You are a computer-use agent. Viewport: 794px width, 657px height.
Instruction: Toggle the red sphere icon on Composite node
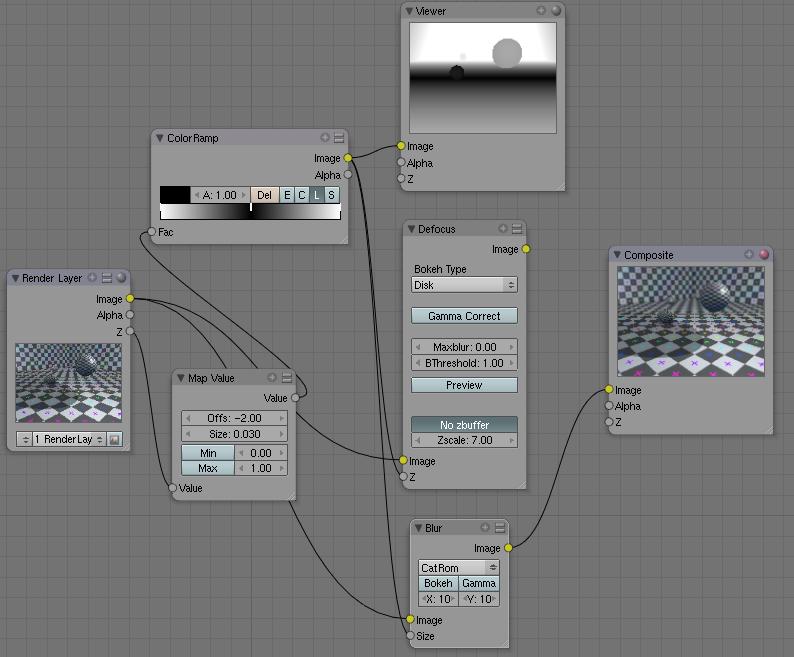764,254
